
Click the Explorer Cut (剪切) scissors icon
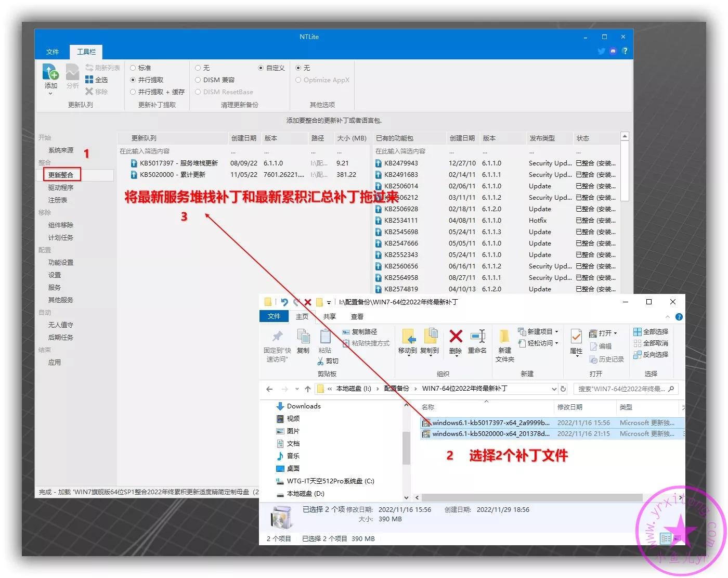click(320, 361)
